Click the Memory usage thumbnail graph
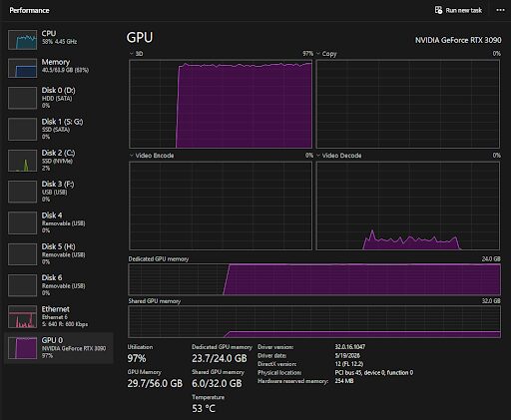The height and width of the screenshot is (420, 511). click(x=22, y=68)
